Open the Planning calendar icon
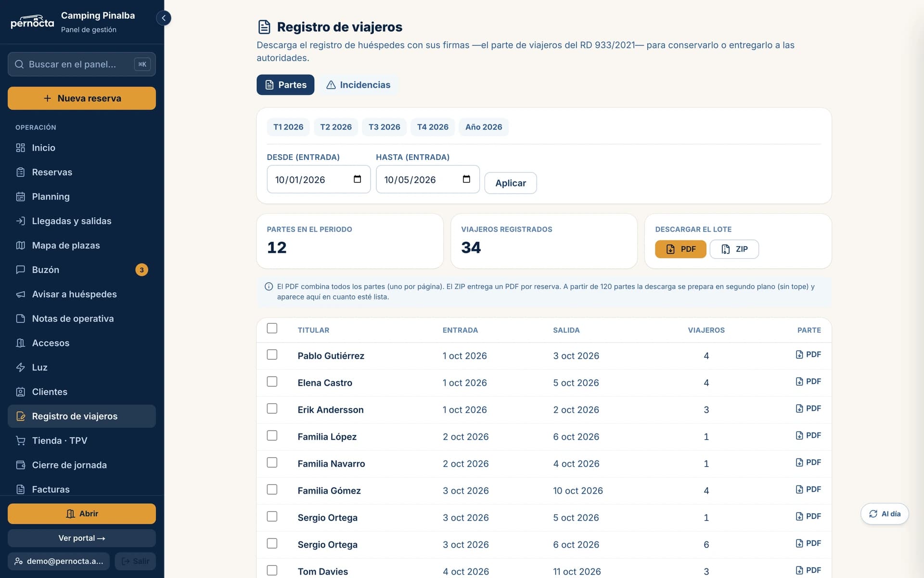The image size is (924, 578). pos(20,197)
